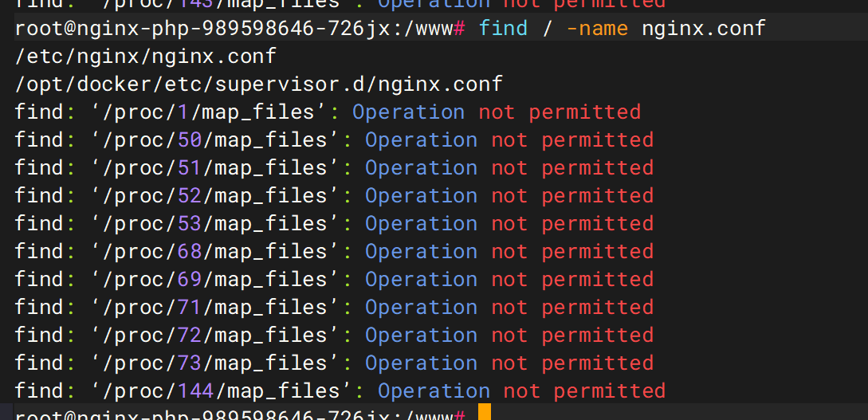Click the '/proc/53/map_files' error line
868x420 pixels.
click(334, 224)
